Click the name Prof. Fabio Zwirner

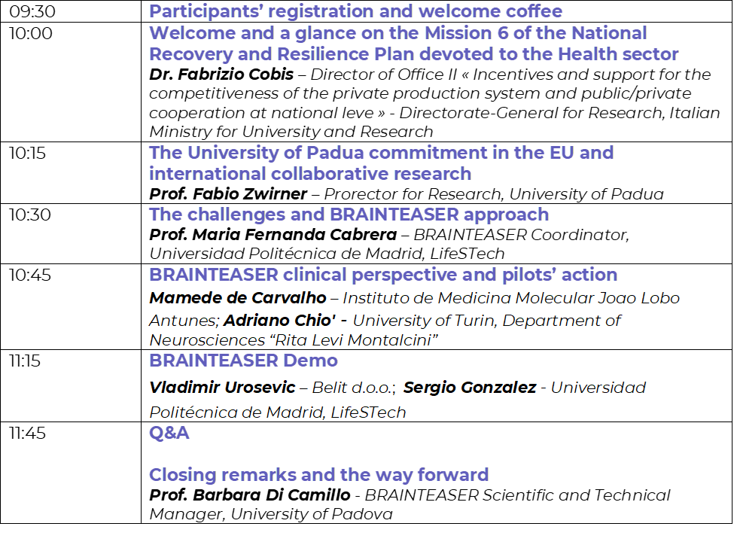click(228, 193)
